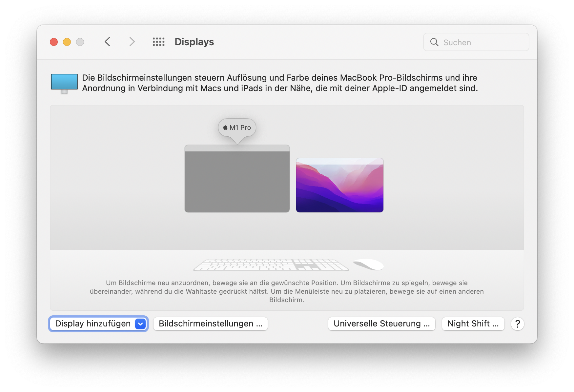Click the keyboard illustration below the displays
The height and width of the screenshot is (392, 574).
(271, 264)
